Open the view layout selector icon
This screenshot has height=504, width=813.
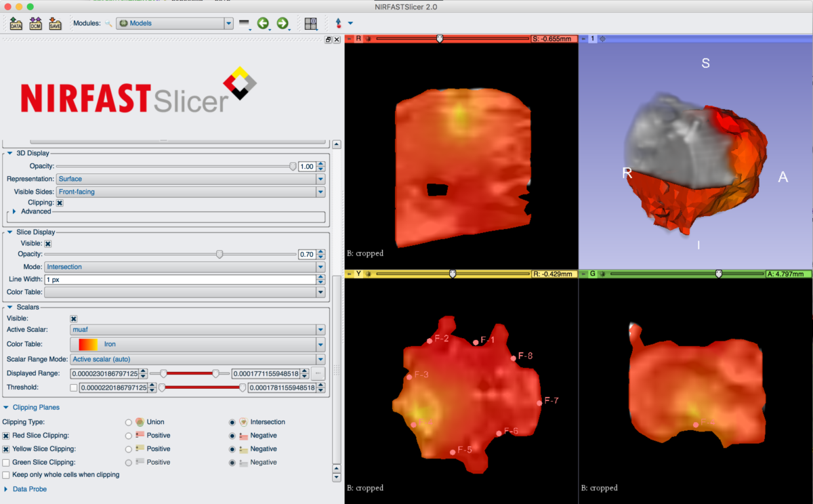(310, 22)
